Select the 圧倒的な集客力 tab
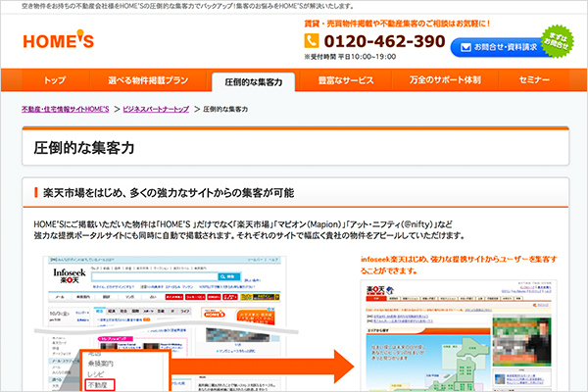 coord(254,82)
